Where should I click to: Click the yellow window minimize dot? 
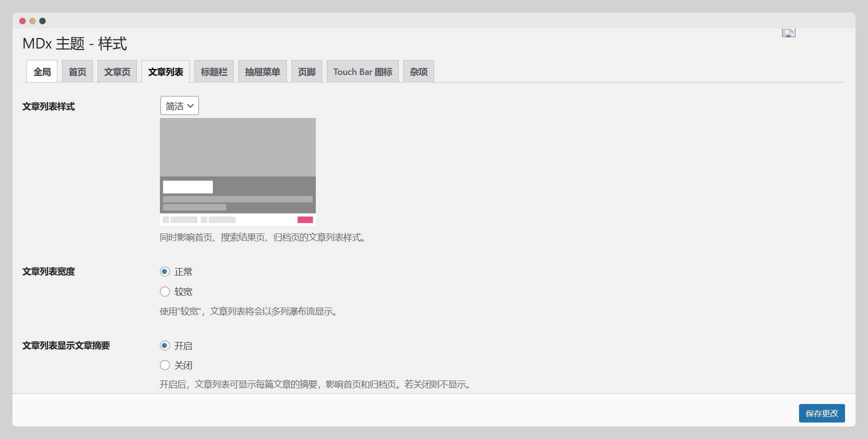(x=32, y=21)
